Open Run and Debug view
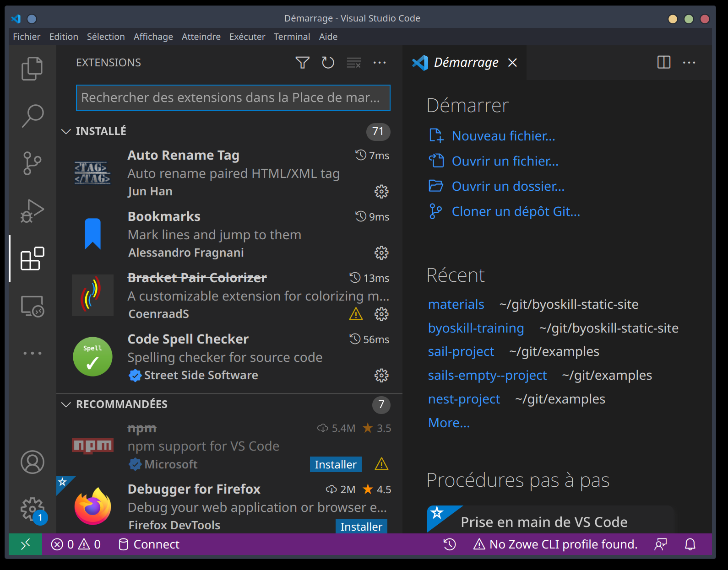728x570 pixels. (32, 211)
